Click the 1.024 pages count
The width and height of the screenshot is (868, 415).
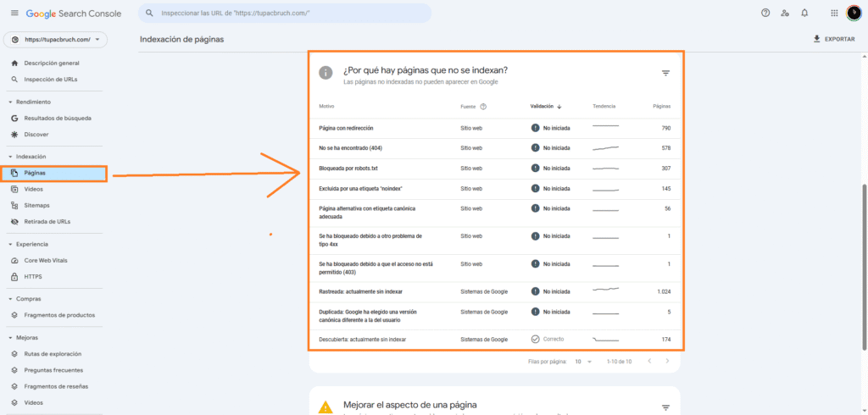(663, 291)
